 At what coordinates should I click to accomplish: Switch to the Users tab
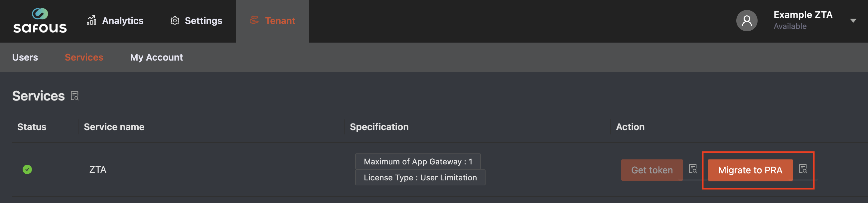tap(25, 57)
